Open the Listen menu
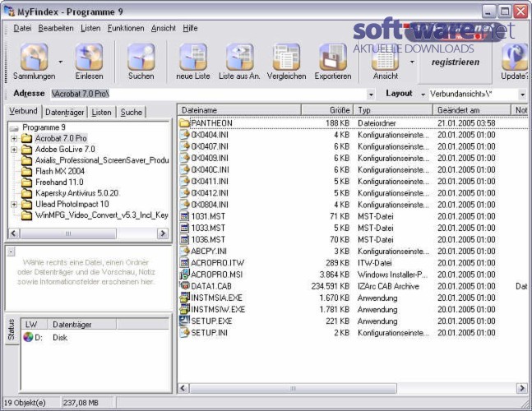Viewport: 532px width, 411px height. click(90, 28)
